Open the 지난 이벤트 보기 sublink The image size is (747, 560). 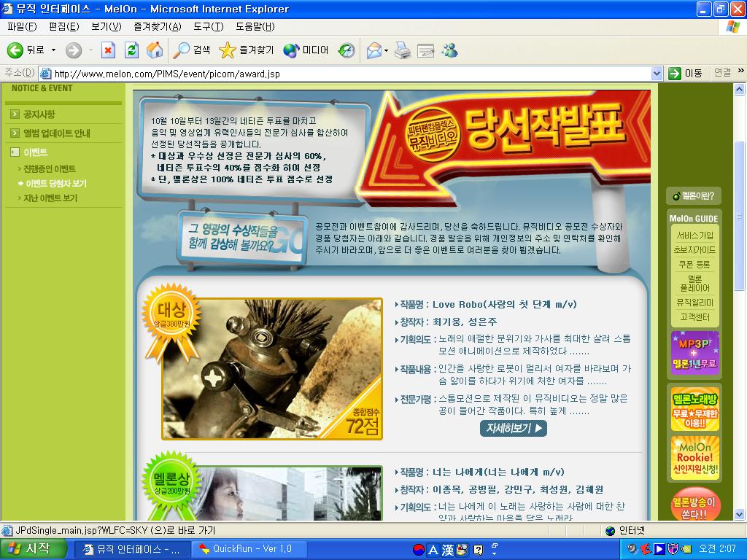50,198
